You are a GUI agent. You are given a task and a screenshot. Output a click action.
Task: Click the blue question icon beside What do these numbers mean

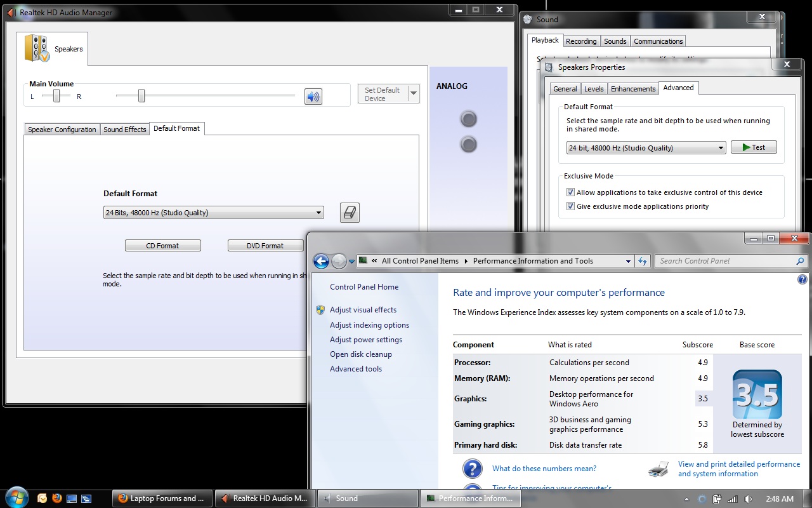(x=473, y=469)
